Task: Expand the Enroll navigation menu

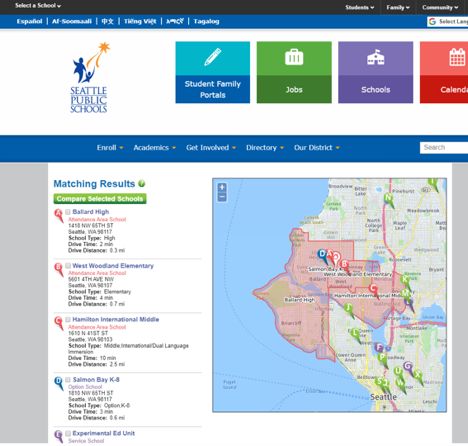Action: coord(110,148)
